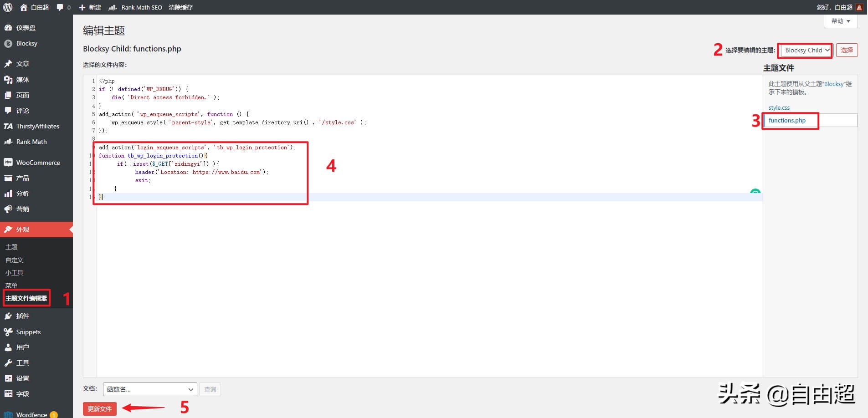
Task: Open 小工具 submenu item
Action: pos(14,273)
